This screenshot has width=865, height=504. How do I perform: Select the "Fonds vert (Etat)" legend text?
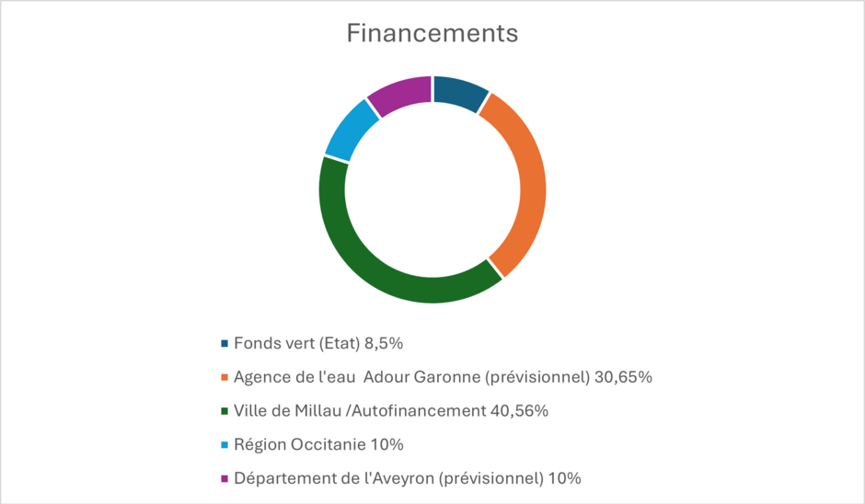click(x=296, y=343)
